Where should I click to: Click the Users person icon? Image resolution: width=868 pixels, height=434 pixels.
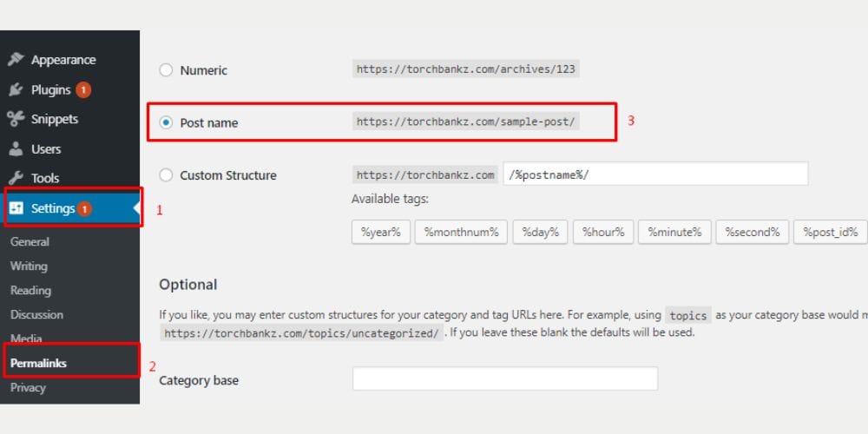tap(15, 148)
